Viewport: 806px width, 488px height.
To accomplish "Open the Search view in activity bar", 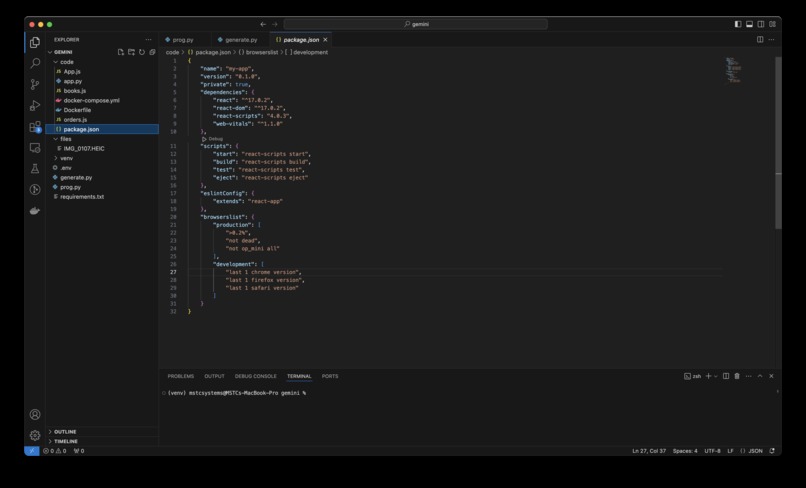I will pos(35,63).
